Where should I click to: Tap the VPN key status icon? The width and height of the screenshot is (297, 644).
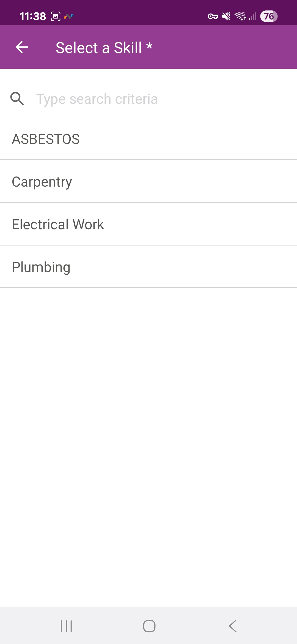point(213,17)
